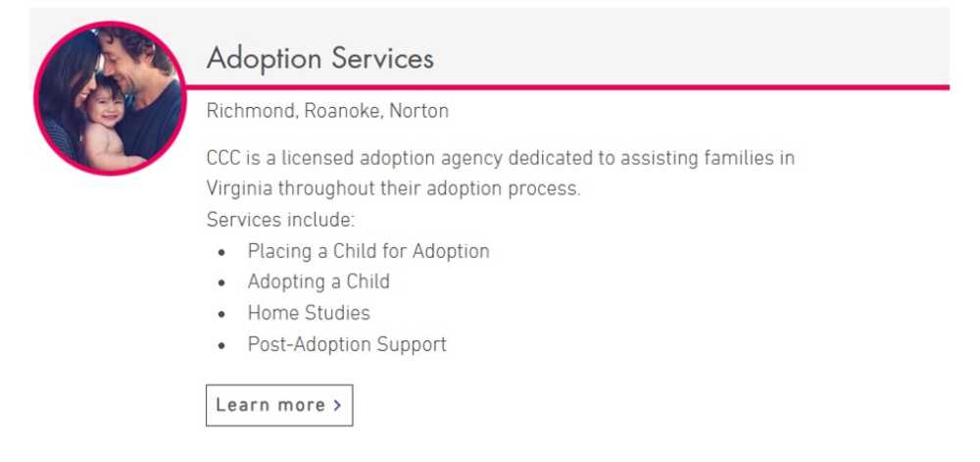Select the Adopting a Child list item
Image resolution: width=980 pixels, height=462 pixels.
(318, 282)
